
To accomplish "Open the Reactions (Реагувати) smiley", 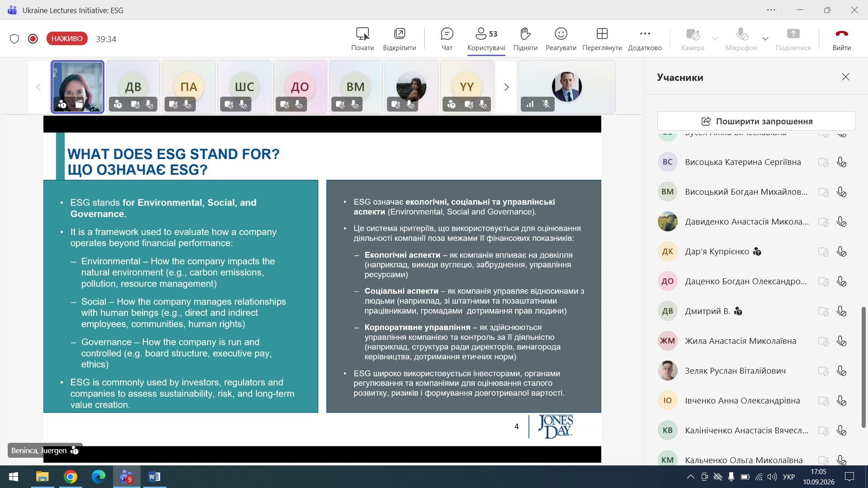I will (561, 39).
